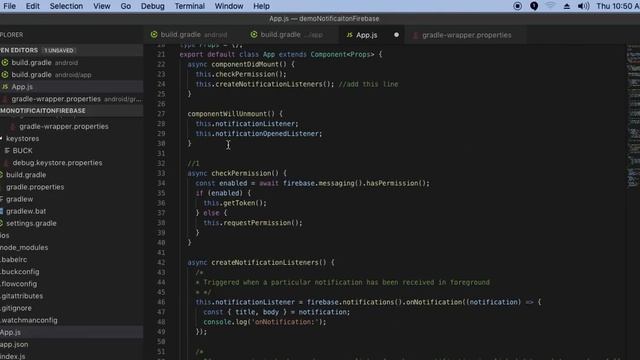The width and height of the screenshot is (640, 360).
Task: Open build.gradle android in open editors
Action: tap(71, 62)
